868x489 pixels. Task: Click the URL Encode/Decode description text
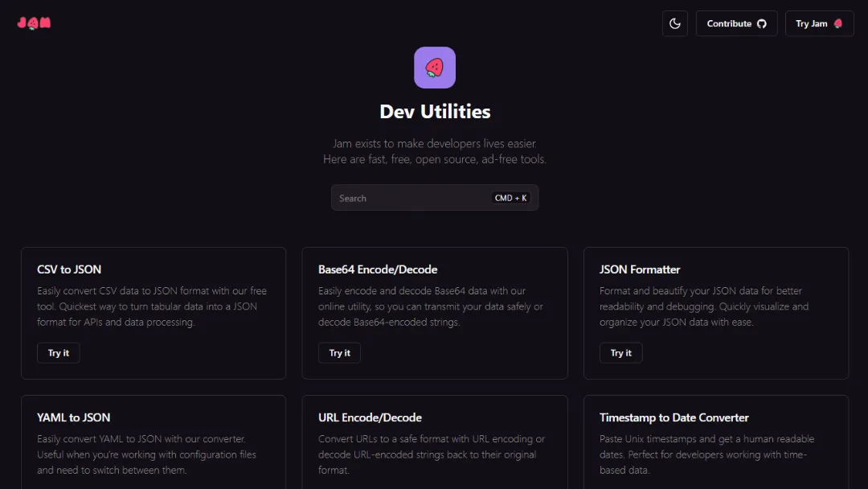point(432,454)
